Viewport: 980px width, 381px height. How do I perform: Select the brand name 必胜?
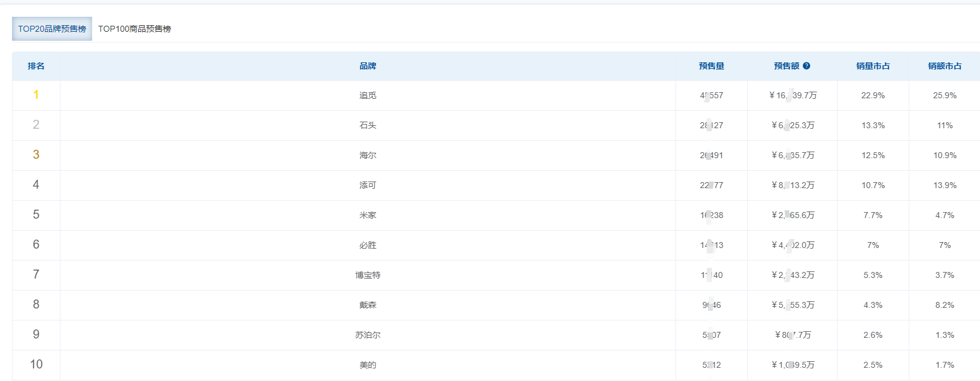point(368,245)
